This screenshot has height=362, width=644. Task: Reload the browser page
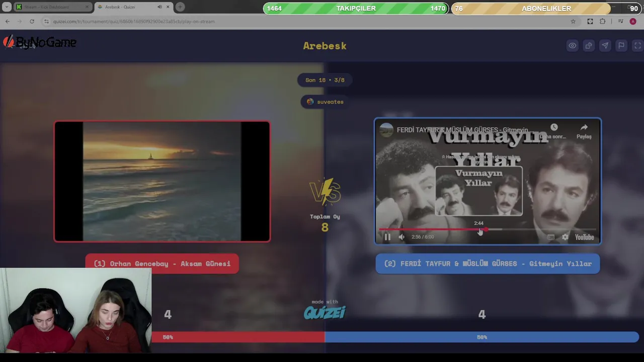tap(32, 21)
